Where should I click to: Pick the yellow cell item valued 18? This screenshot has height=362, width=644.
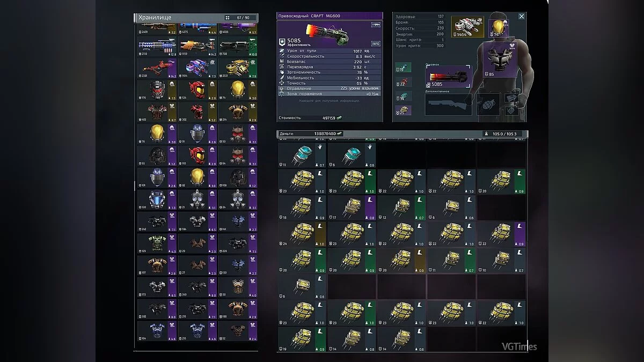302,208
